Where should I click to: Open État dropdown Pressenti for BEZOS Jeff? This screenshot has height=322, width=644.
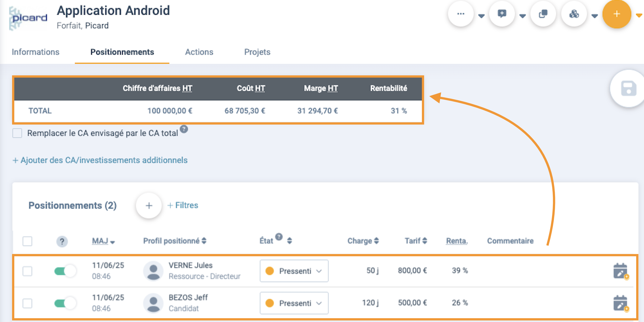(x=294, y=303)
